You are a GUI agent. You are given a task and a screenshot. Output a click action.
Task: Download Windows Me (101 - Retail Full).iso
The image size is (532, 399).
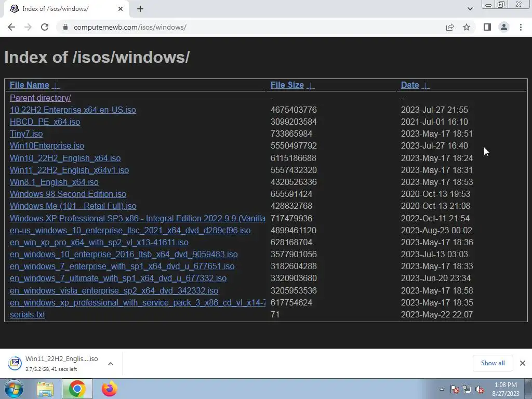pyautogui.click(x=73, y=206)
